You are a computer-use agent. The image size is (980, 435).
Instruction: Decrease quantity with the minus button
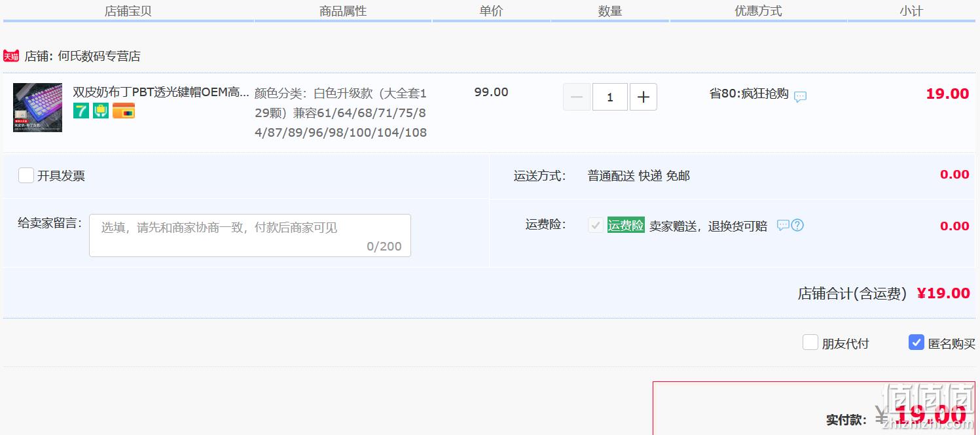(577, 97)
